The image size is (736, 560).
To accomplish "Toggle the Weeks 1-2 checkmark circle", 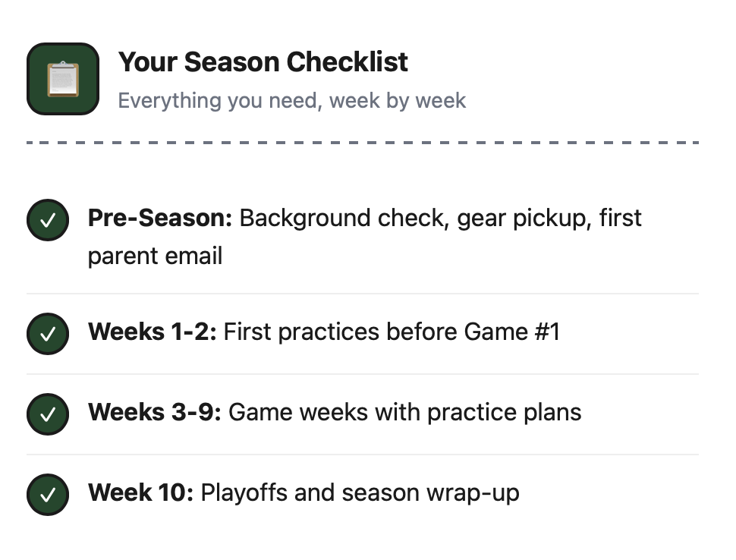I will (x=48, y=333).
